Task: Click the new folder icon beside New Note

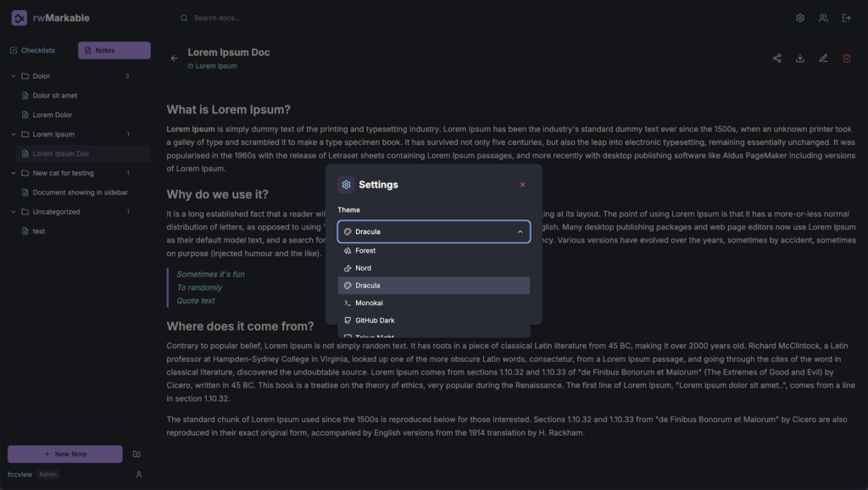Action: (137, 454)
